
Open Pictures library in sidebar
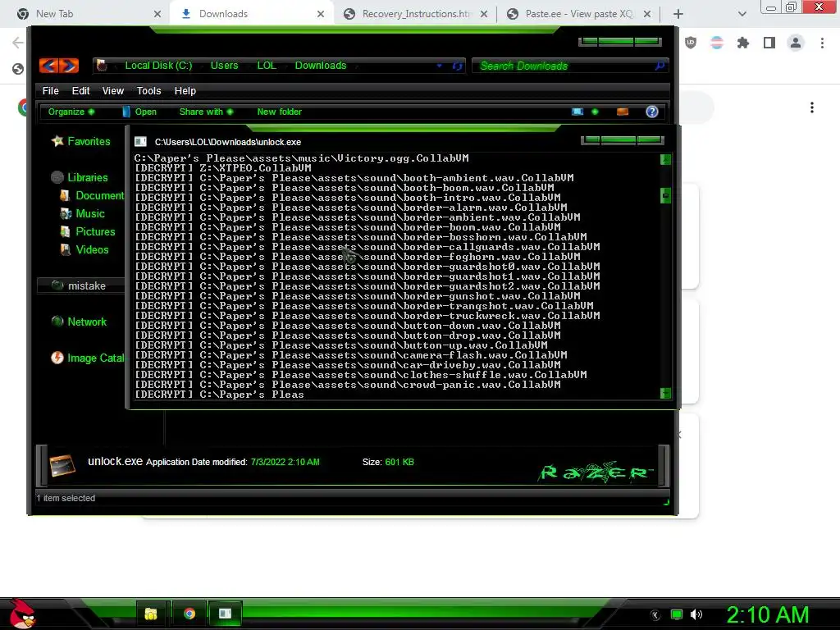(88, 231)
